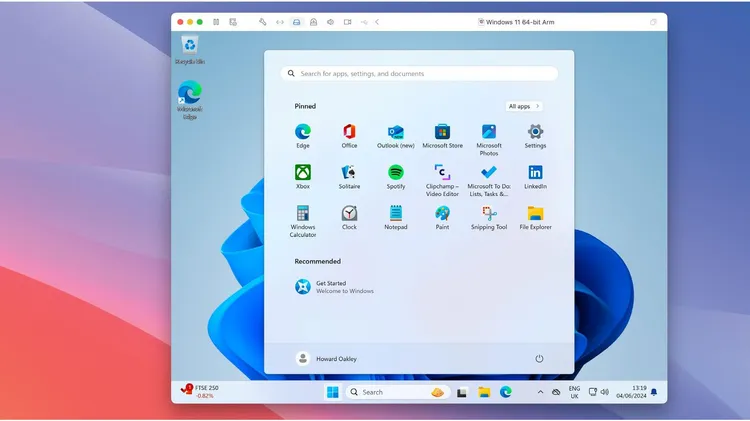The width and height of the screenshot is (750, 421).
Task: Open Windows Calculator
Action: (x=303, y=221)
